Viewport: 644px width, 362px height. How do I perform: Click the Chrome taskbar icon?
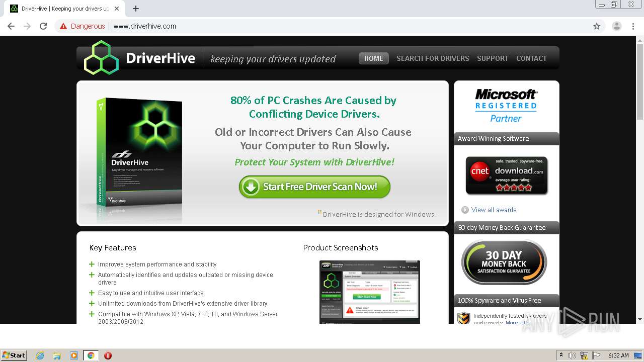pyautogui.click(x=91, y=355)
